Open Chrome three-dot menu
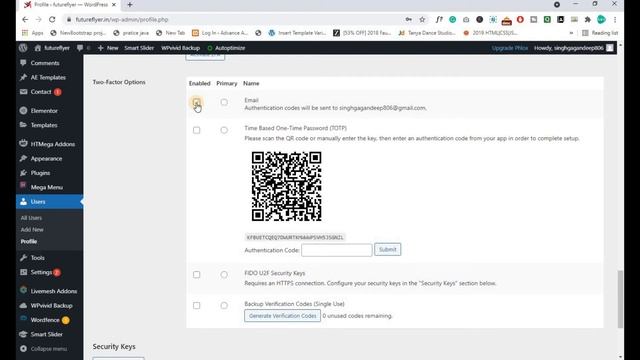Image resolution: width=640 pixels, height=360 pixels. click(x=615, y=20)
